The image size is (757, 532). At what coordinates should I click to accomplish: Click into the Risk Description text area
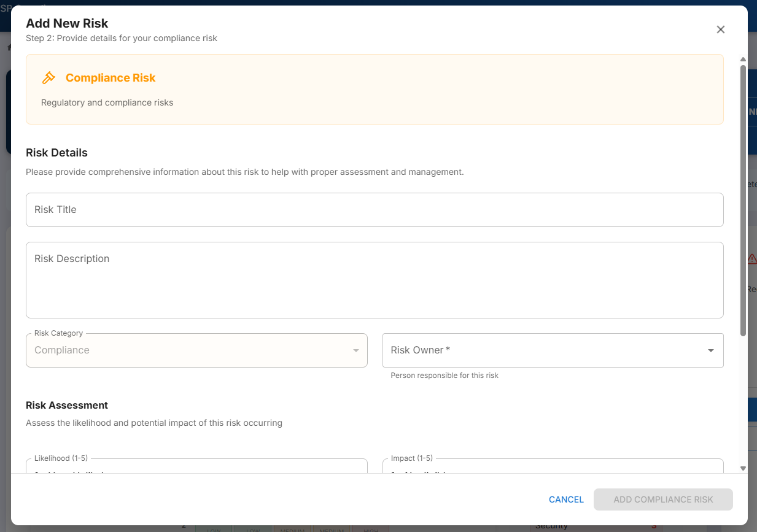click(375, 280)
